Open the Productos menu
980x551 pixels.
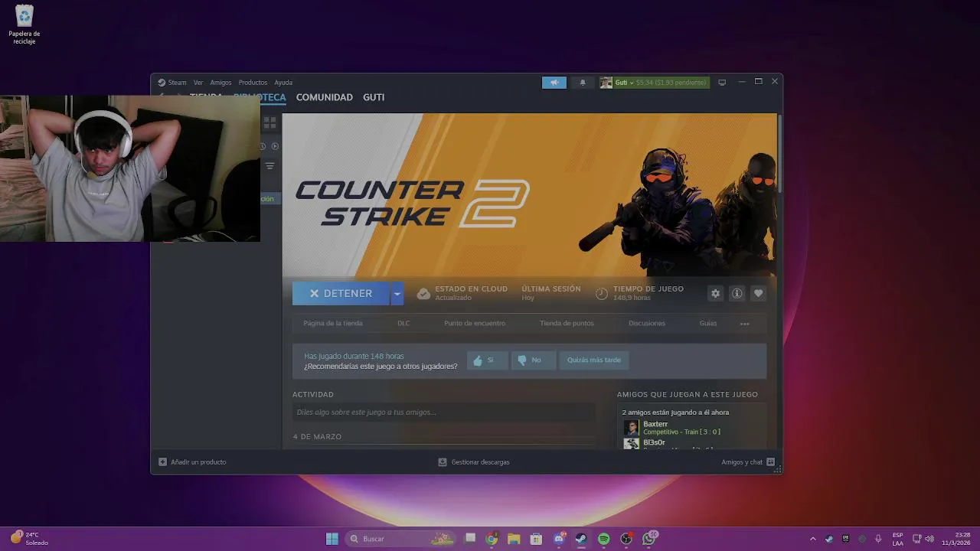tap(253, 83)
